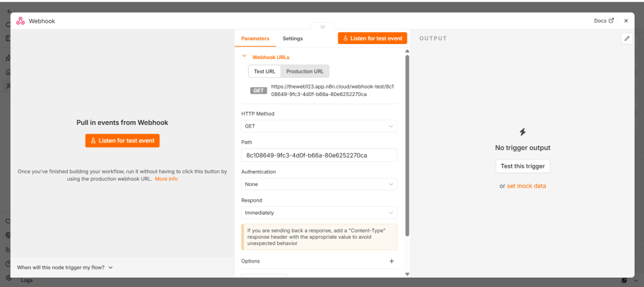Open the More info link

pos(166,179)
